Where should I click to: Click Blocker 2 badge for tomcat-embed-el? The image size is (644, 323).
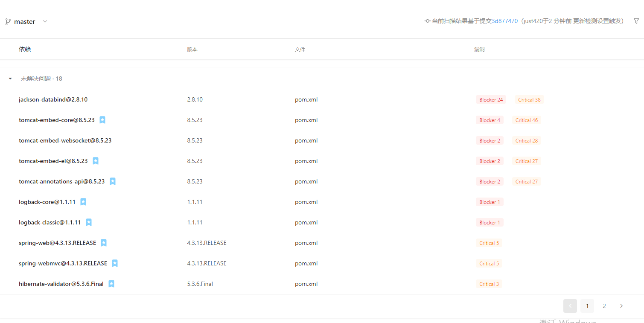[x=490, y=161]
